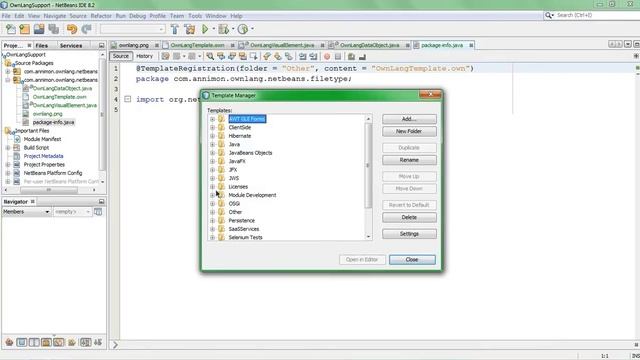Click the Save All toolbar icon

click(x=54, y=29)
